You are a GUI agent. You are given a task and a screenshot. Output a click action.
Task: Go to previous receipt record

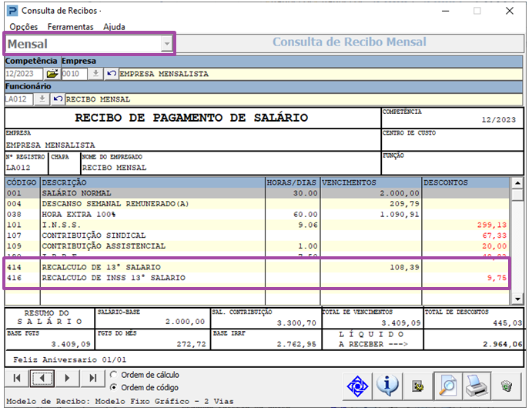(x=42, y=378)
